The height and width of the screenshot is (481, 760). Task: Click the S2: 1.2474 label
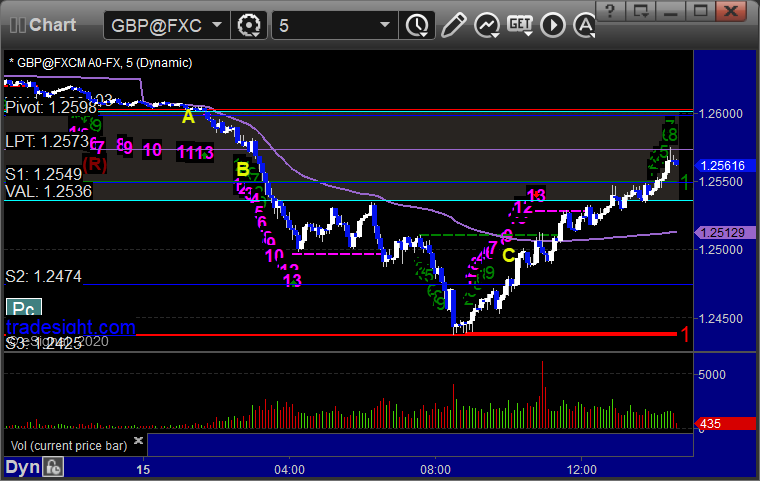click(44, 276)
